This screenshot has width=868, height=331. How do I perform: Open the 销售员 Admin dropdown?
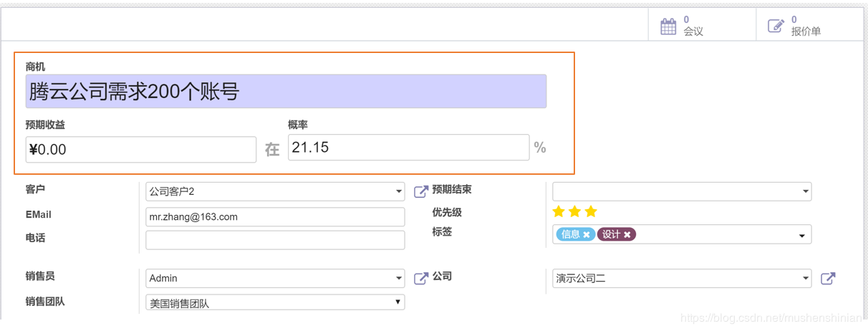(399, 278)
